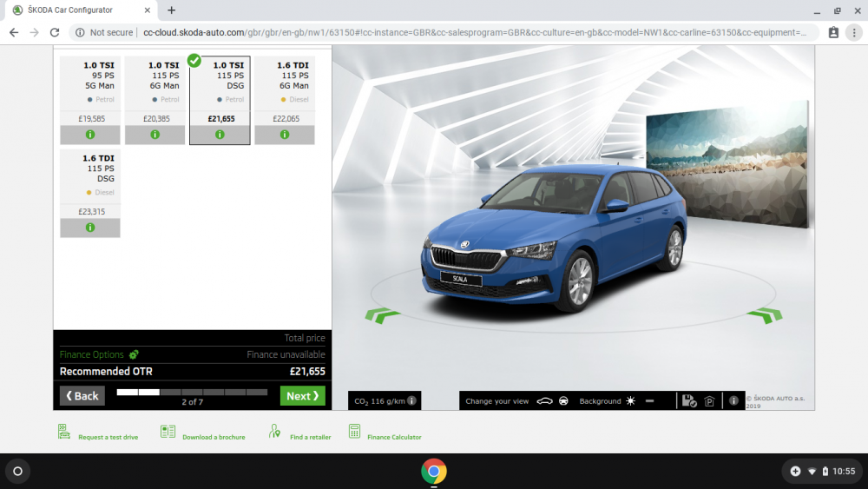Open info for 1.0 TSI 115 PS 6G Man

(x=155, y=135)
